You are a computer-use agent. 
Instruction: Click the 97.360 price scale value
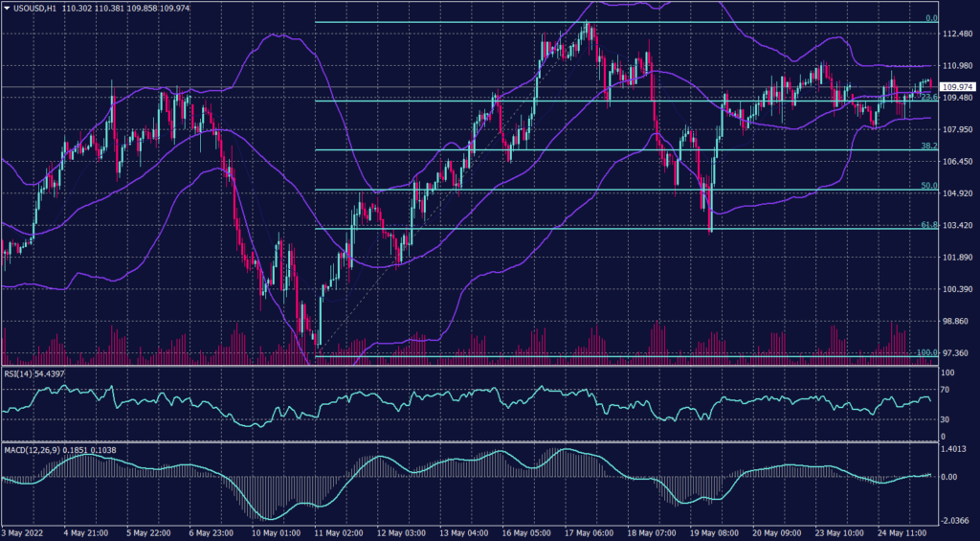[x=958, y=353]
